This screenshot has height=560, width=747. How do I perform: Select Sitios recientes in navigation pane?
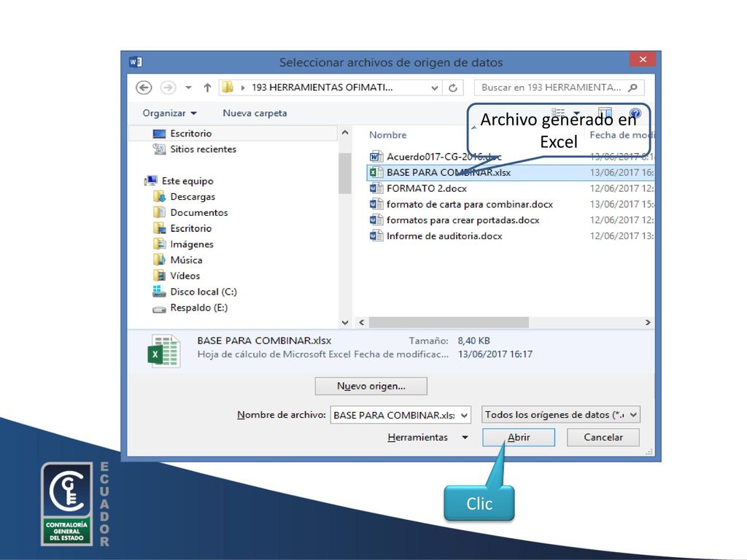pos(203,149)
